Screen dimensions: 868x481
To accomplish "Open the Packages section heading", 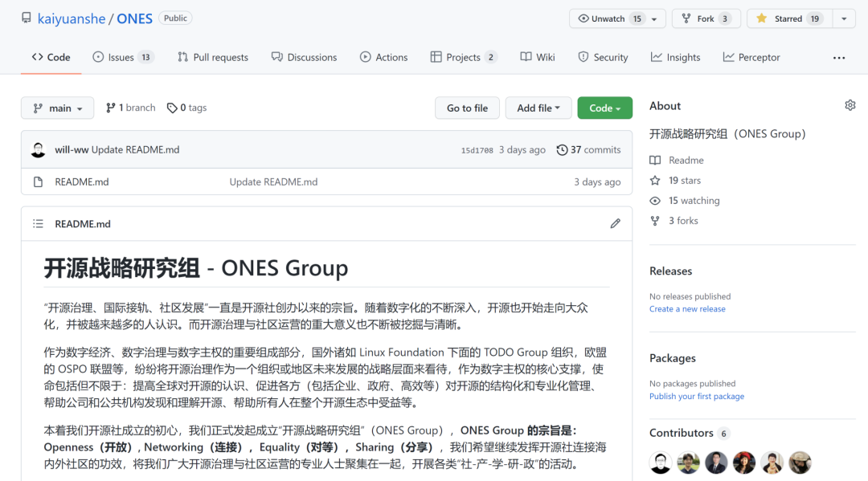I will (x=673, y=358).
